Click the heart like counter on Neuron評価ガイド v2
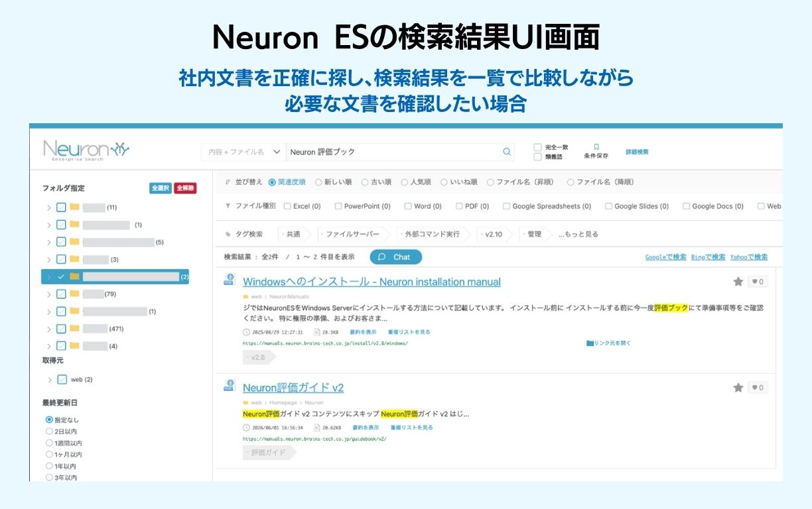The height and width of the screenshot is (509, 812). coord(758,388)
